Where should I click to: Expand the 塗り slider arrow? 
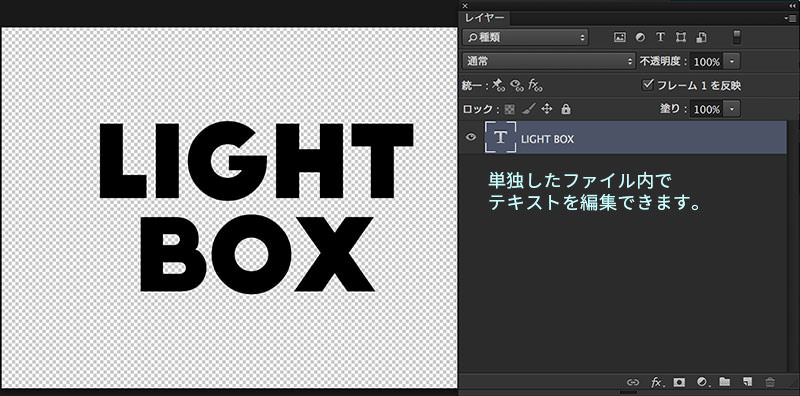(733, 109)
